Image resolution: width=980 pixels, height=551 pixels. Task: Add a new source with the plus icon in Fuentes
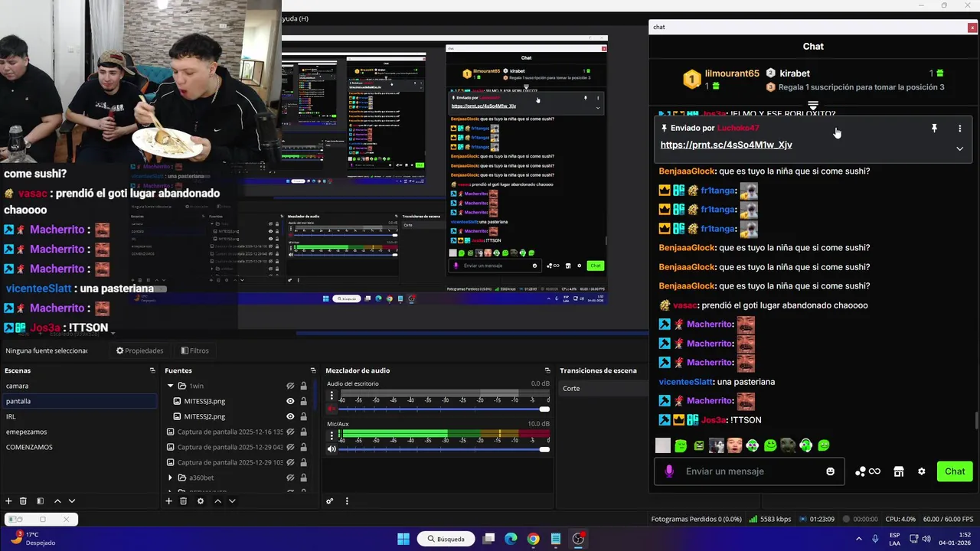[x=168, y=501]
